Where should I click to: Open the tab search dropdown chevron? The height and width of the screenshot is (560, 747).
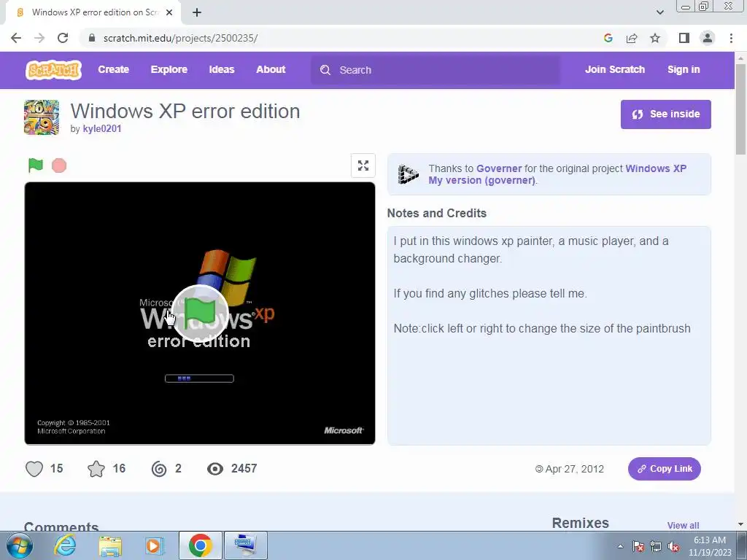[x=659, y=12]
